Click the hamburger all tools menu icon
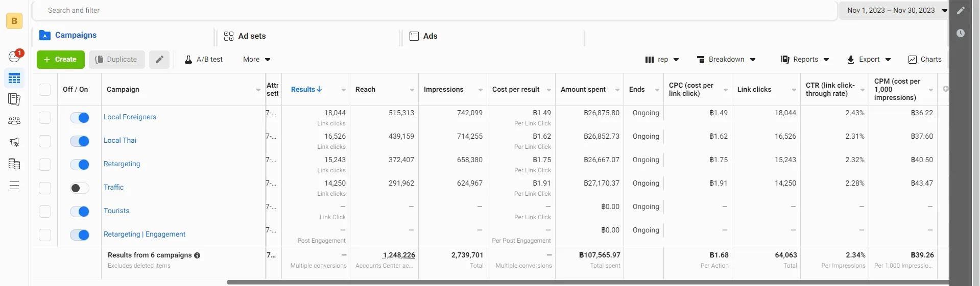This screenshot has height=286, width=980. [14, 186]
